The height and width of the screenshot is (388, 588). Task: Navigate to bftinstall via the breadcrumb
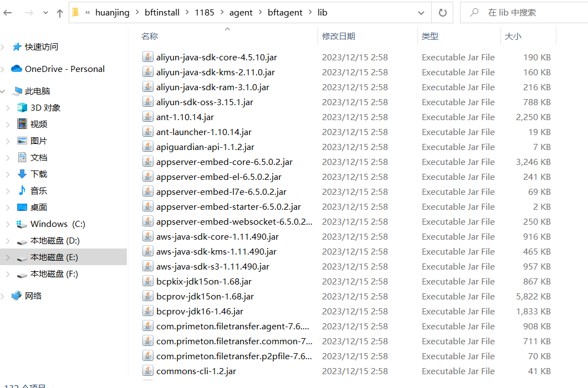162,12
